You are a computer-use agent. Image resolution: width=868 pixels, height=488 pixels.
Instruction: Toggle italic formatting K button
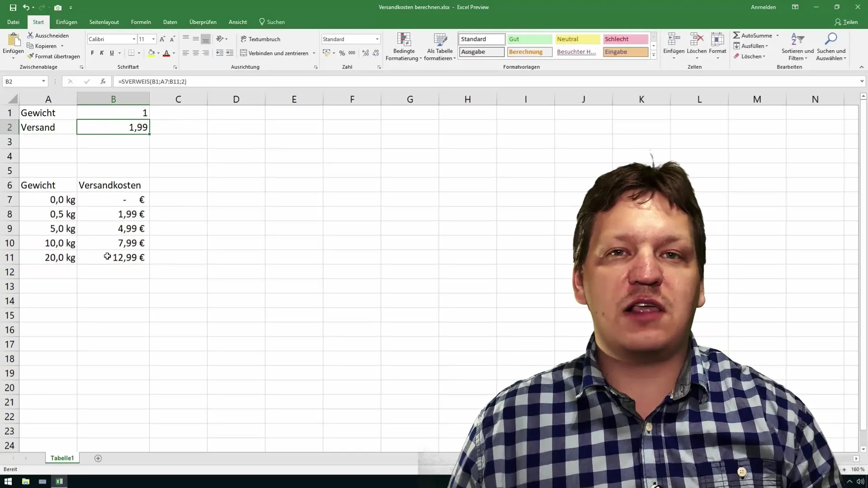point(102,53)
